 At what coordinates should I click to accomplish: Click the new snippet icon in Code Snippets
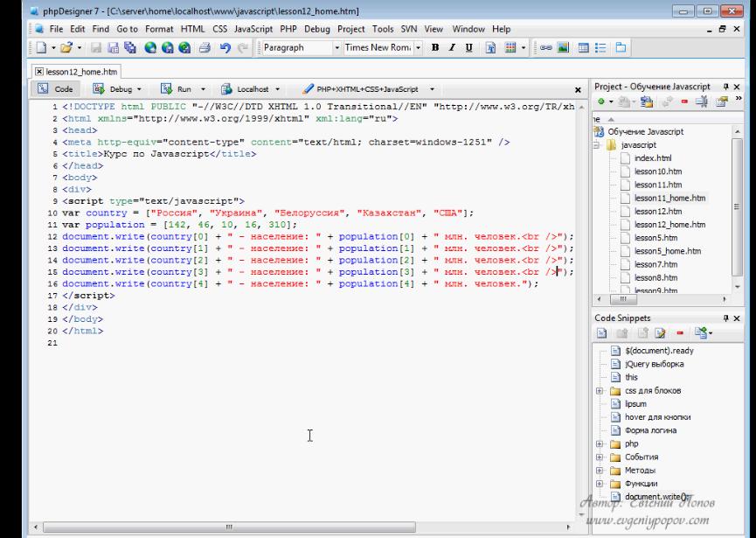tap(601, 333)
